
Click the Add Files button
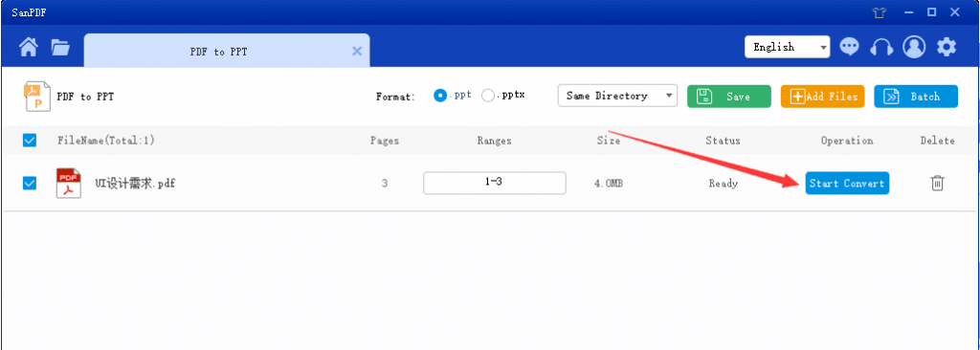click(822, 97)
